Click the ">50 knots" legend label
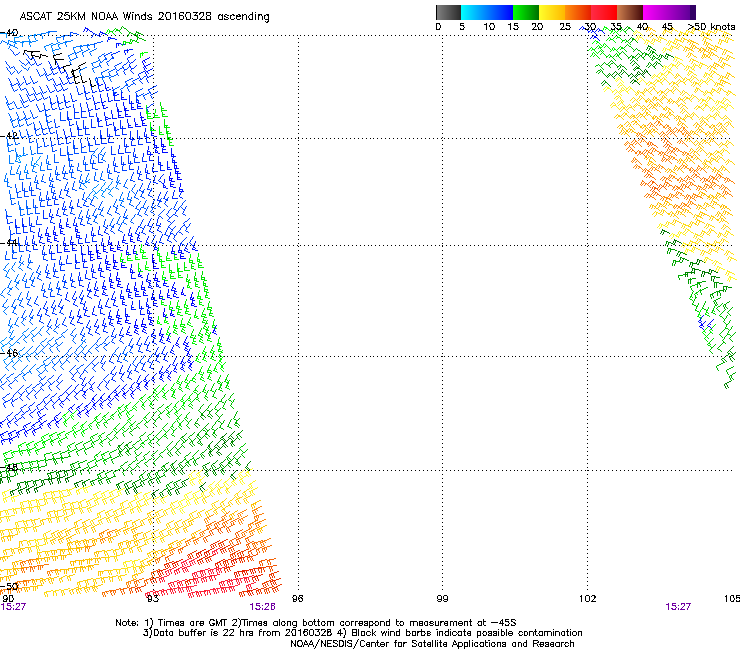 point(711,26)
